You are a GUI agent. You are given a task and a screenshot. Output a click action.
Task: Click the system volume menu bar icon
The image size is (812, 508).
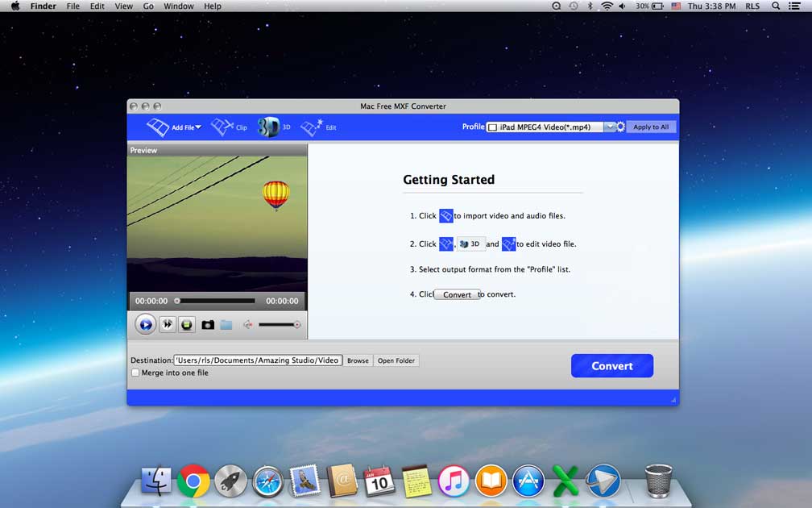(x=622, y=6)
